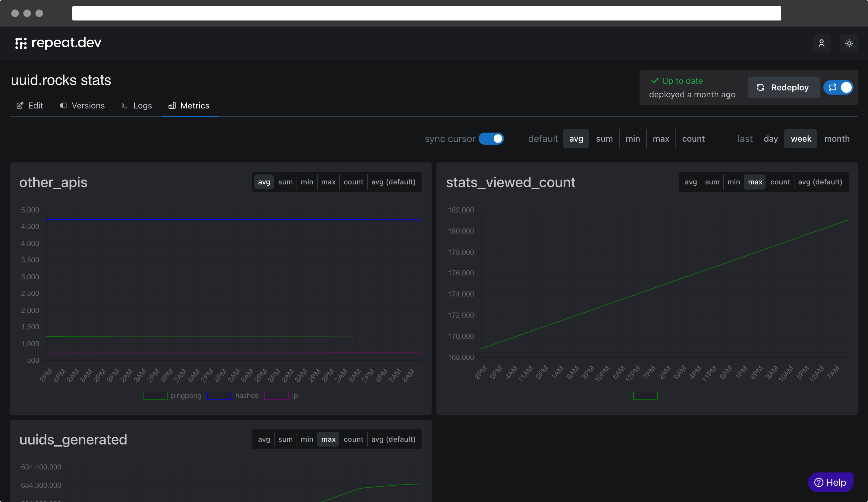Click the Redeploy refresh icon
868x502 pixels.
pyautogui.click(x=760, y=87)
